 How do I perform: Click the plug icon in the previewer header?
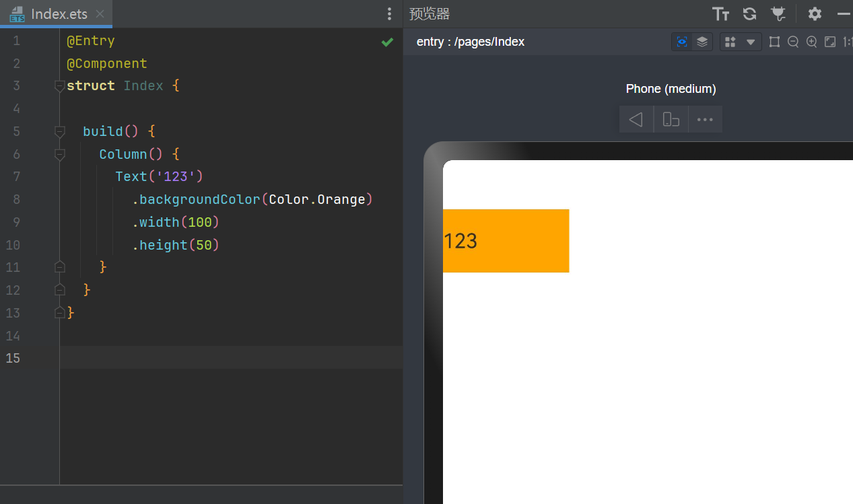[x=778, y=14]
